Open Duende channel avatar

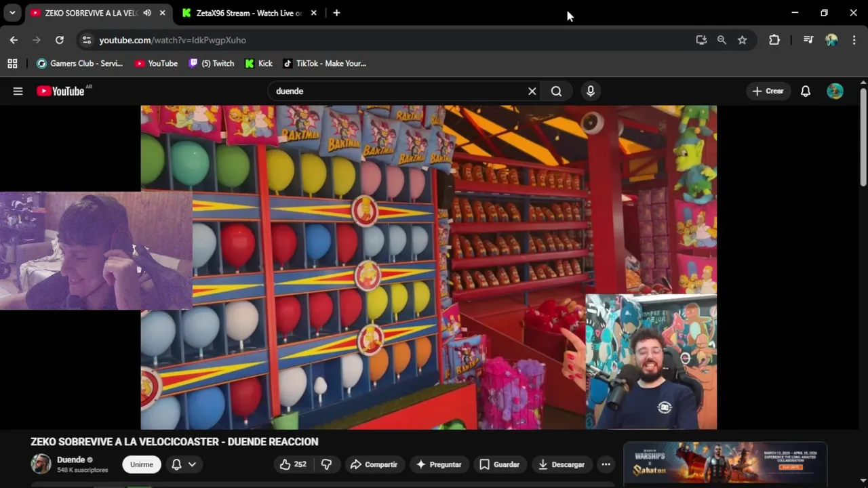pyautogui.click(x=41, y=464)
